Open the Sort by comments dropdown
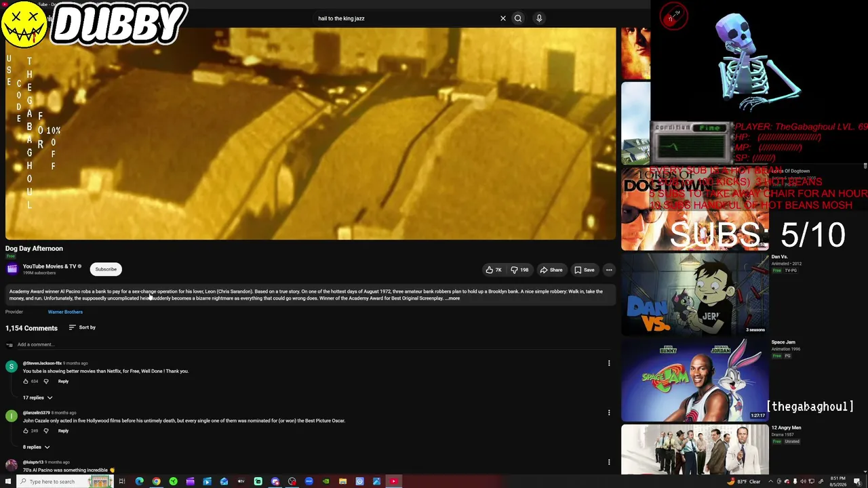868x488 pixels. 82,327
